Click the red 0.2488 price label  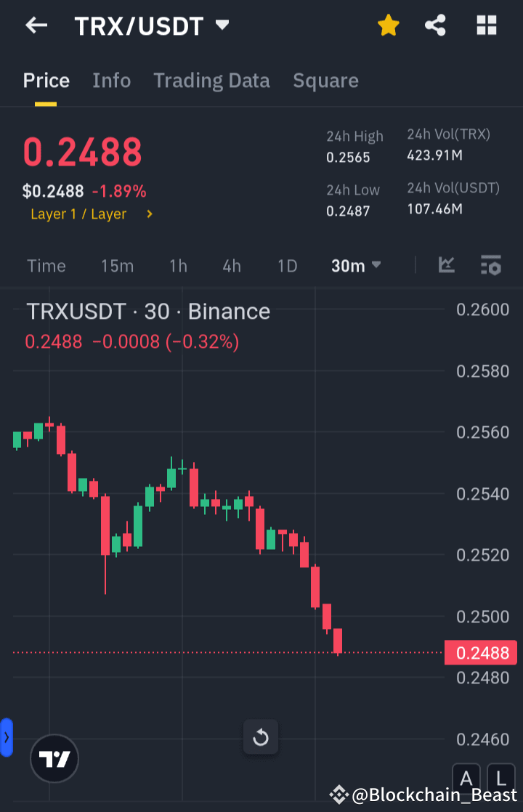(x=480, y=652)
